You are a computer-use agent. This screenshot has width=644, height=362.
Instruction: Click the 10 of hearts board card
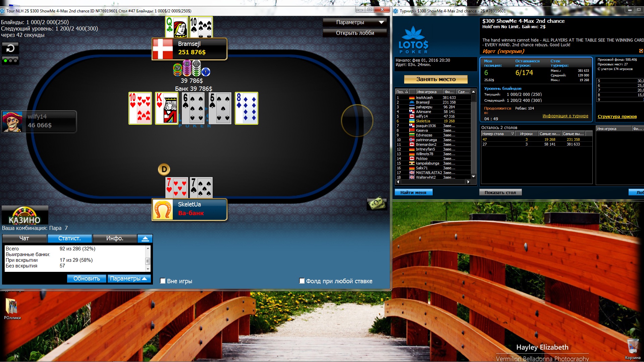[140, 108]
